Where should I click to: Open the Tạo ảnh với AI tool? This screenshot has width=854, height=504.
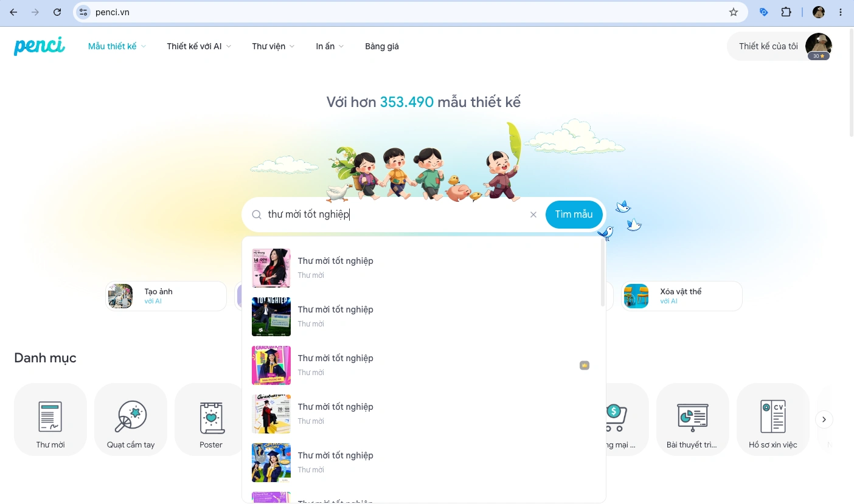pos(166,296)
